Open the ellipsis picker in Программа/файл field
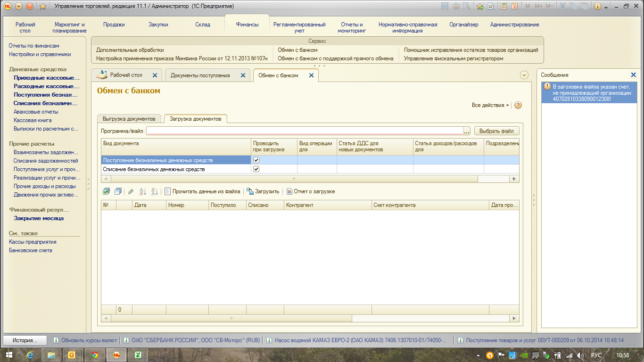644x362 pixels. click(467, 131)
